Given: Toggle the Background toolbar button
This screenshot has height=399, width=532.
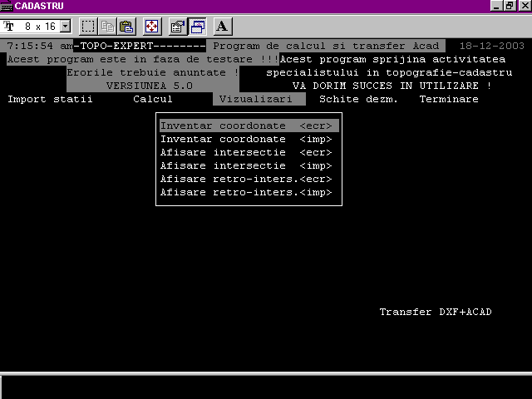Looking at the screenshot, I should [197, 27].
